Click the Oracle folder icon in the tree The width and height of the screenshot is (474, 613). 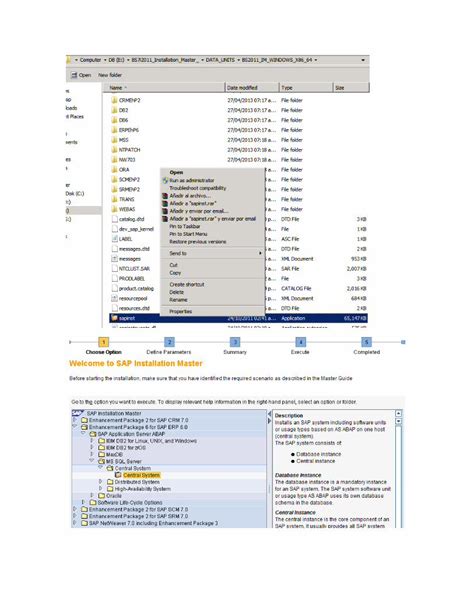click(x=102, y=496)
